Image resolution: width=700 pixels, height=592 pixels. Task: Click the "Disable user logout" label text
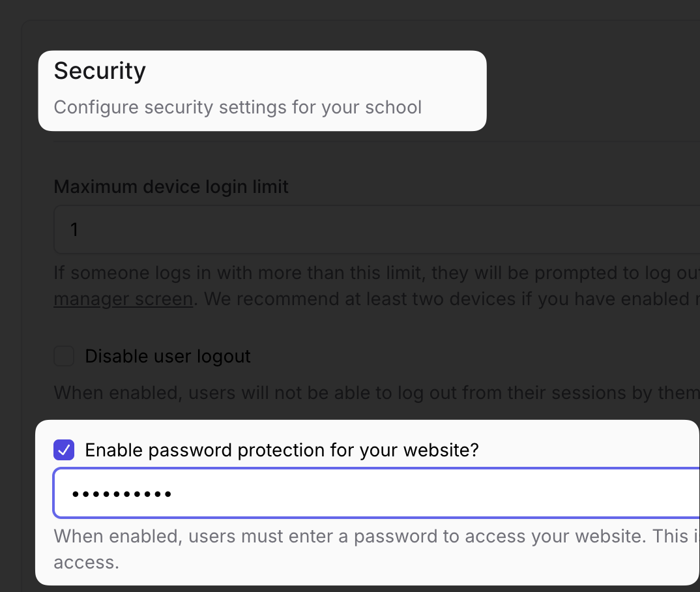point(168,357)
